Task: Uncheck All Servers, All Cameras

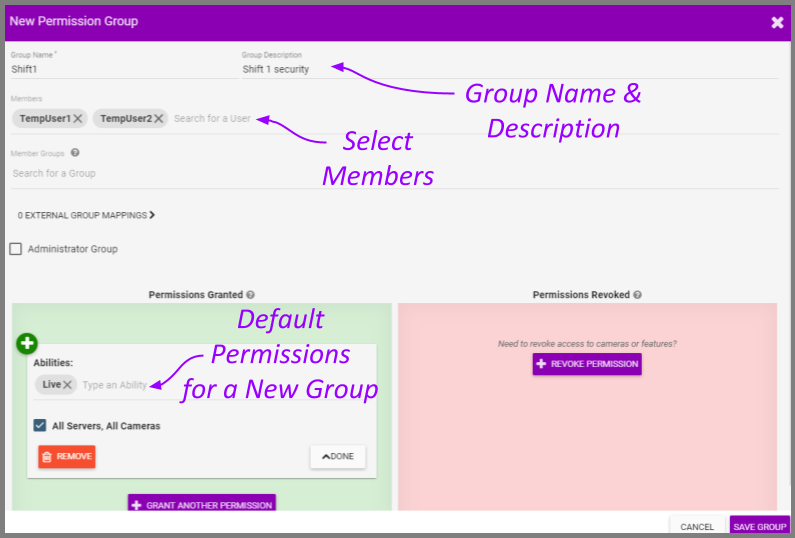Action: 39,425
